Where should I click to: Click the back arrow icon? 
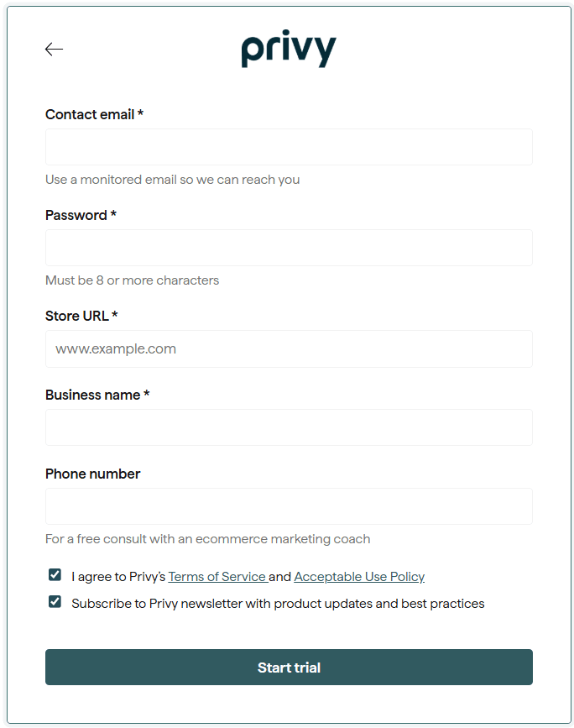[55, 50]
